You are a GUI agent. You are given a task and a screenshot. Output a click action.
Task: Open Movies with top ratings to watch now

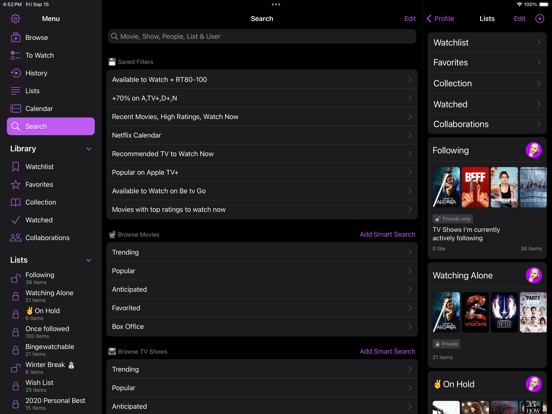(x=262, y=209)
